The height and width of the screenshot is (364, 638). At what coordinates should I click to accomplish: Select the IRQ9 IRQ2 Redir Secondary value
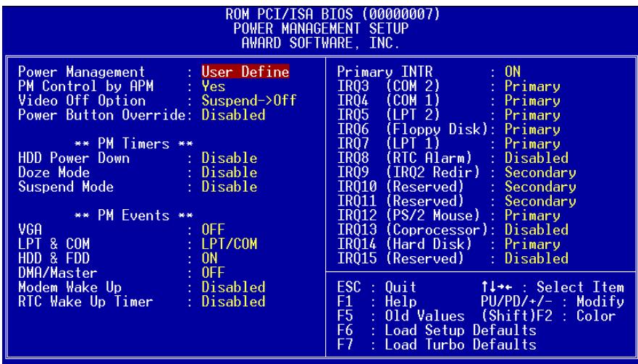coord(540,172)
